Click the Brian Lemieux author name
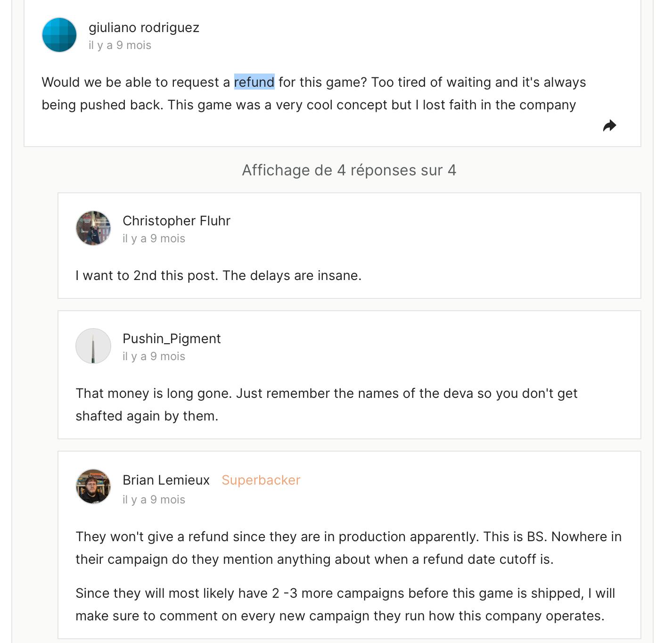 pyautogui.click(x=166, y=480)
